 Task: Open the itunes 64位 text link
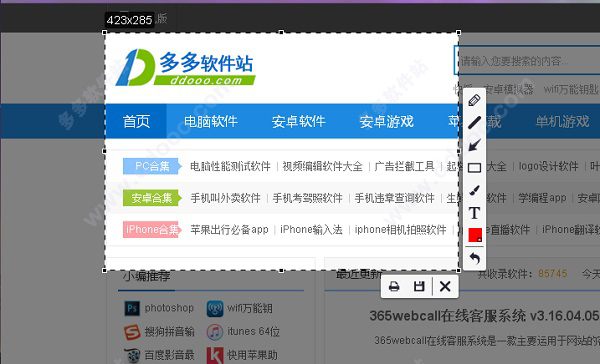[253, 331]
